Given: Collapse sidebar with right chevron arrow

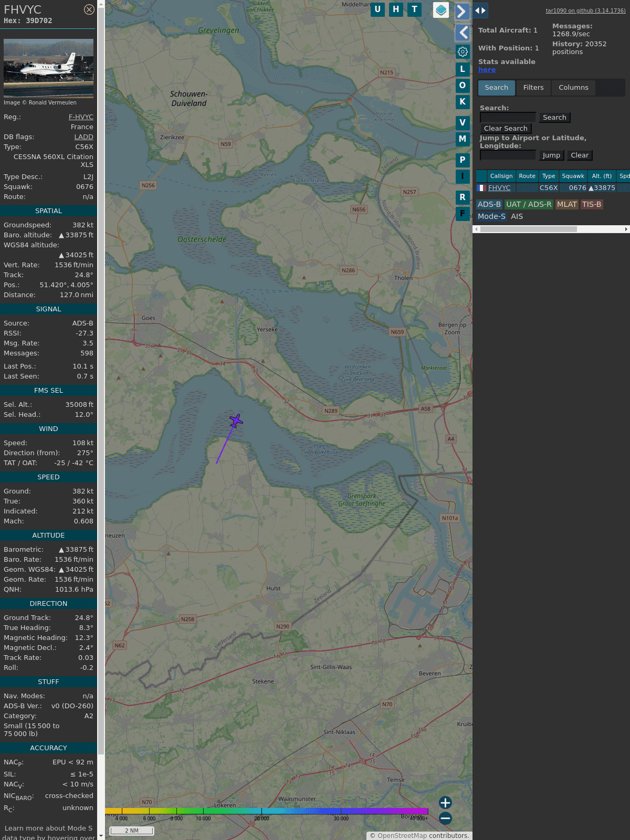Looking at the screenshot, I should coord(461,11).
